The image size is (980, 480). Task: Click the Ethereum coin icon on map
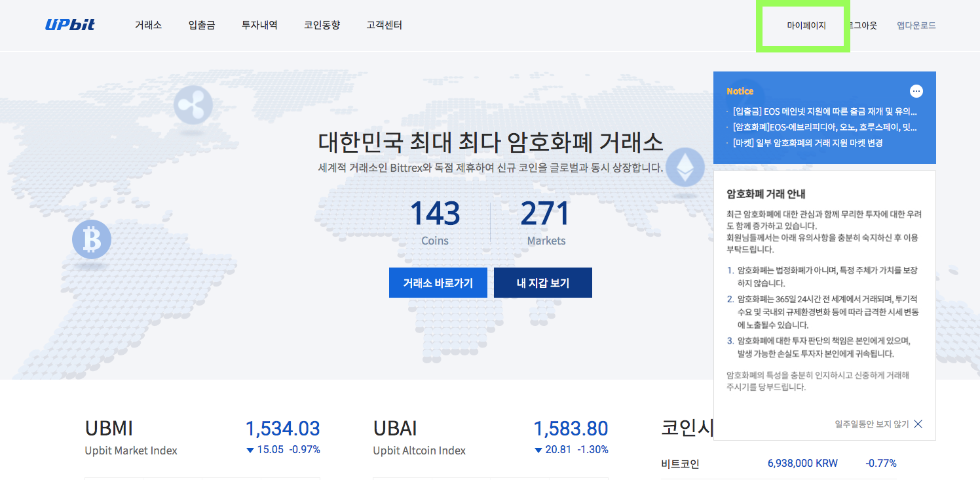[686, 167]
